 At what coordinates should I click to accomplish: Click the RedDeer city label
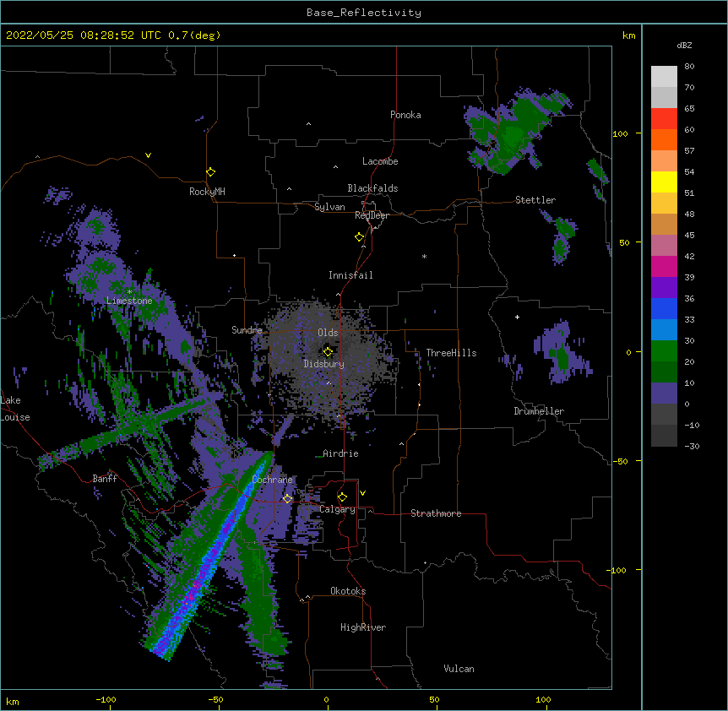click(372, 215)
